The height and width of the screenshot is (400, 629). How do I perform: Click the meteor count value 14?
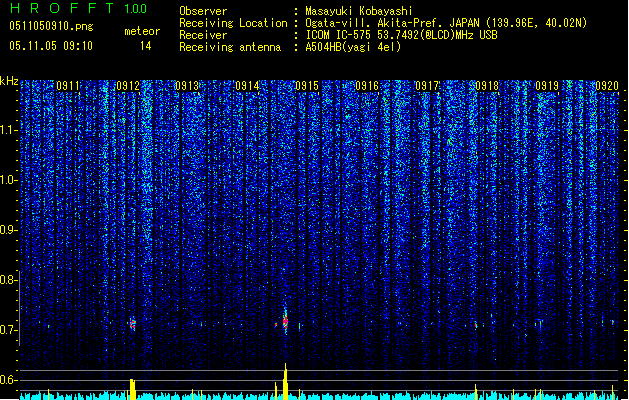146,46
